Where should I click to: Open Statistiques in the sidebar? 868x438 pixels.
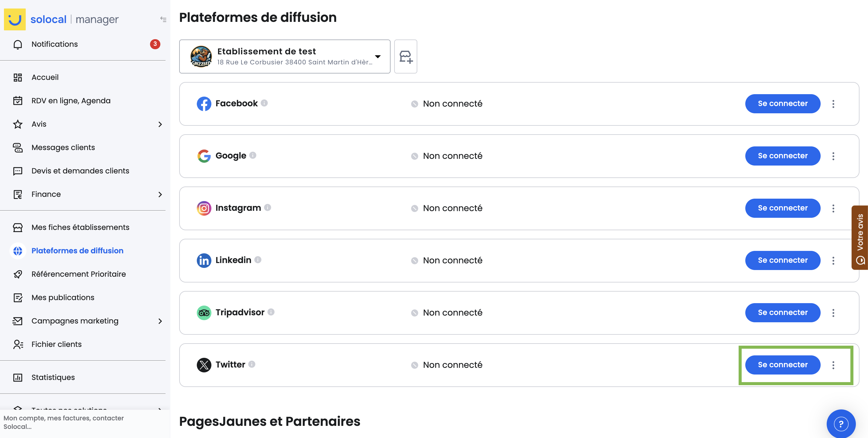(x=53, y=377)
